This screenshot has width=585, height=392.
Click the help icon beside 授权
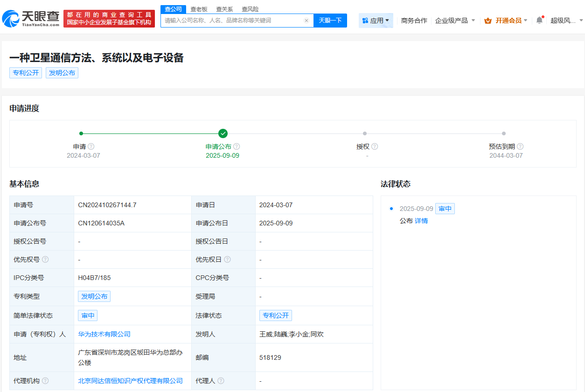click(375, 146)
